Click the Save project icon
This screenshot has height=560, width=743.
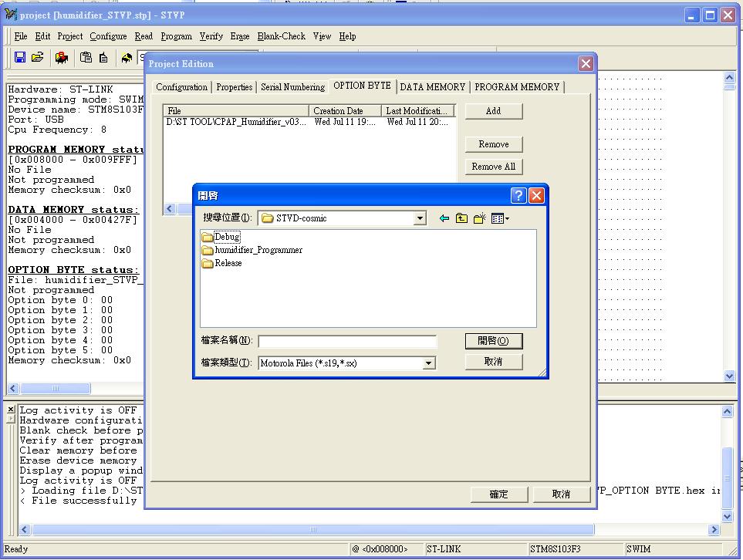(19, 56)
